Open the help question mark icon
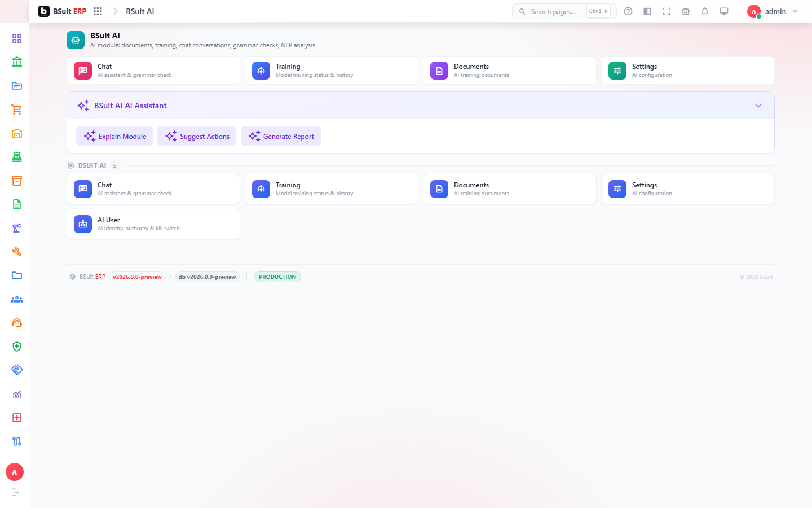The image size is (812, 508). (628, 11)
